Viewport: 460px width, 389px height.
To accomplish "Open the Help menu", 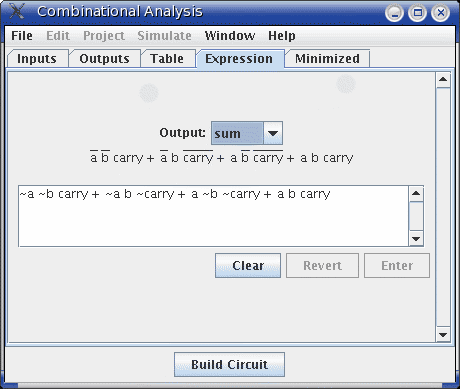I will (x=282, y=36).
